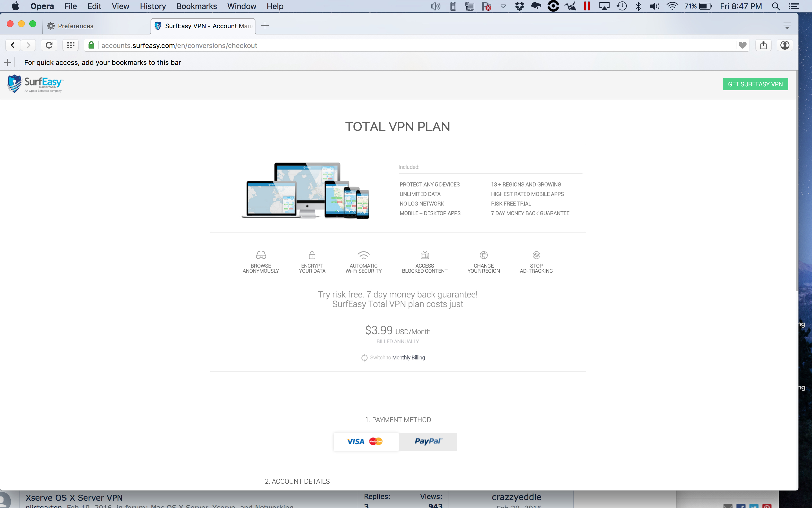
Task: Add page to bookmarks with heart icon
Action: pos(742,45)
